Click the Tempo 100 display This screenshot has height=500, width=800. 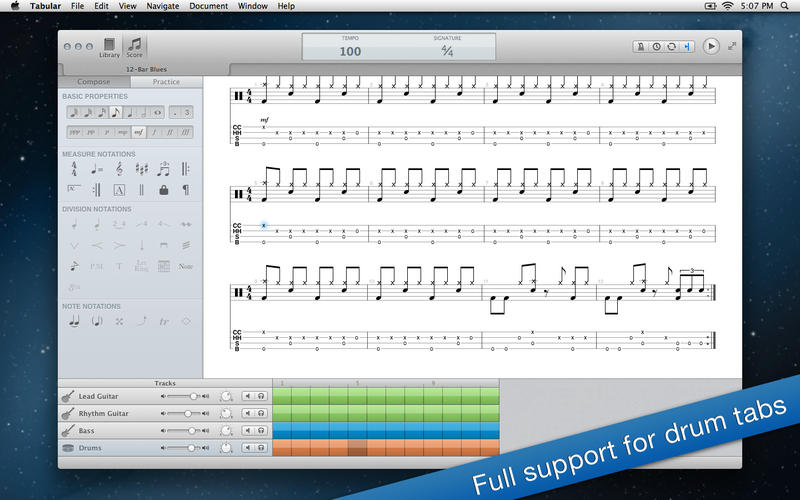[x=350, y=51]
